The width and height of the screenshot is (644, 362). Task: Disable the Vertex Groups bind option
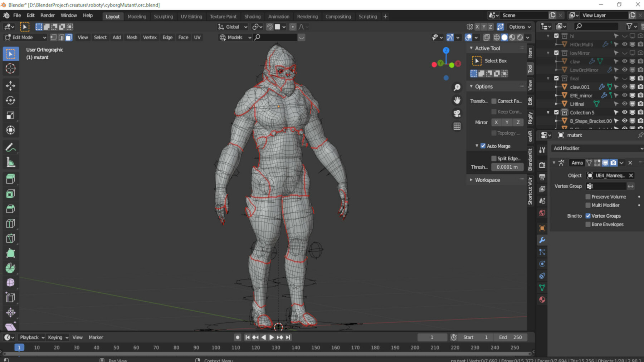tap(588, 216)
